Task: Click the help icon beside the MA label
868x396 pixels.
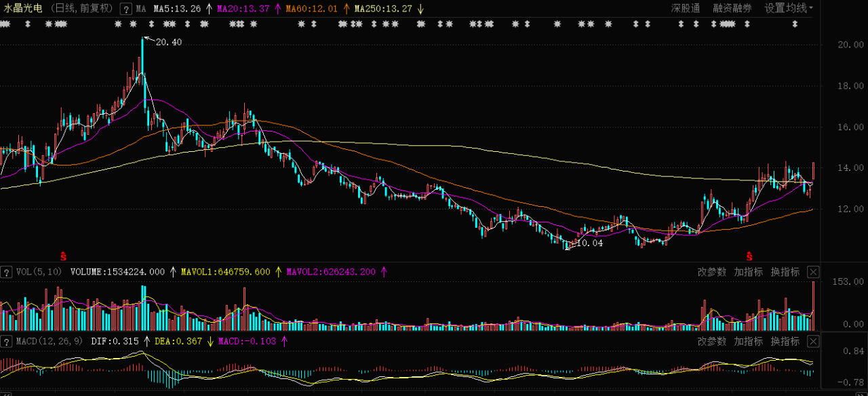Action: coord(126,9)
